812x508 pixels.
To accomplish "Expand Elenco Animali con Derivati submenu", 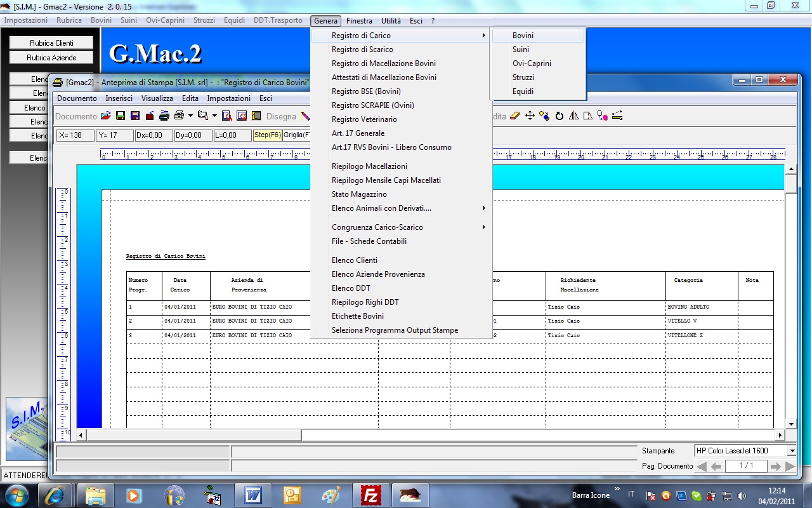I will tap(401, 208).
